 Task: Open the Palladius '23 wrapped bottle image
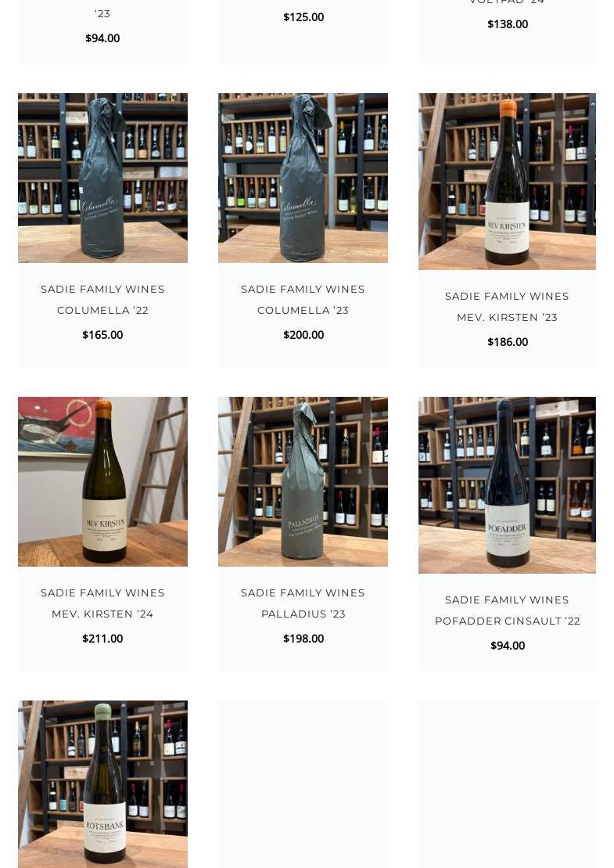303,481
